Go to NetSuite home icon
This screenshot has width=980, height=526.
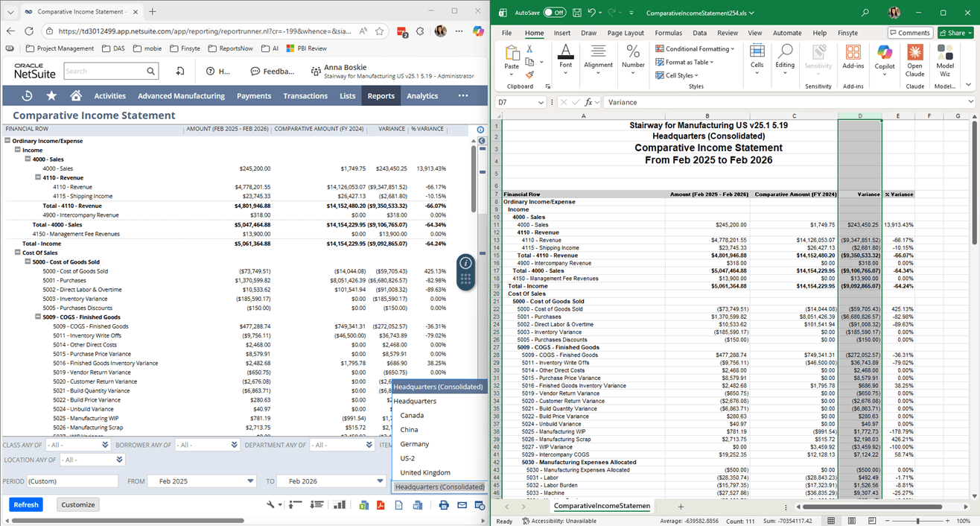point(76,95)
